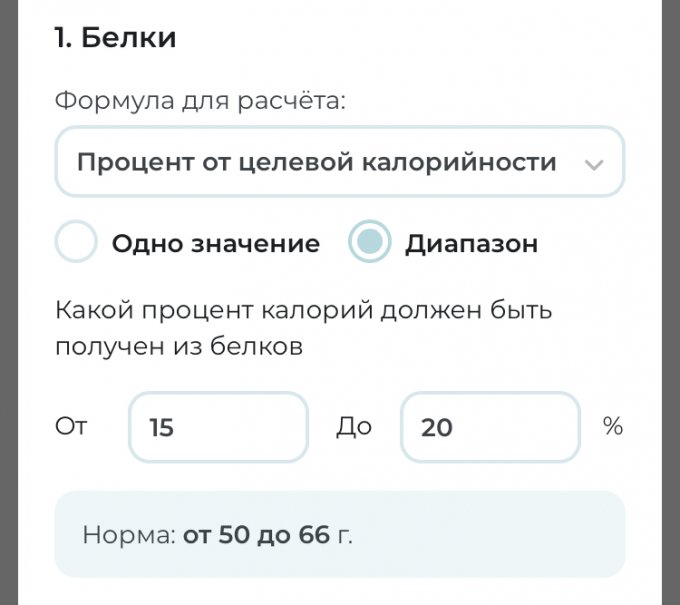Focus the 'До' input field with 20

(490, 427)
